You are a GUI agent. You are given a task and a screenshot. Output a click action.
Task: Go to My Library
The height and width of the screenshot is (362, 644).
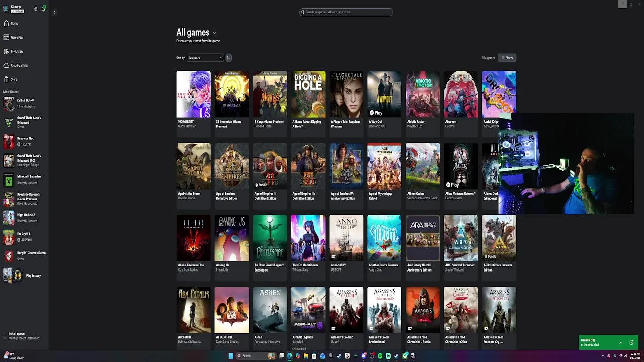(14, 51)
